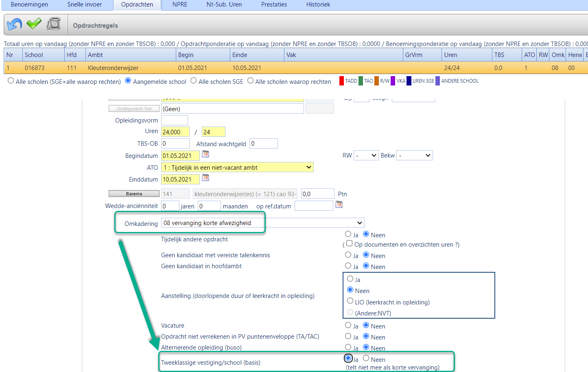Viewport: 588px width, 372px height.
Task: Click the Uren field showing 24,000
Action: [175, 132]
